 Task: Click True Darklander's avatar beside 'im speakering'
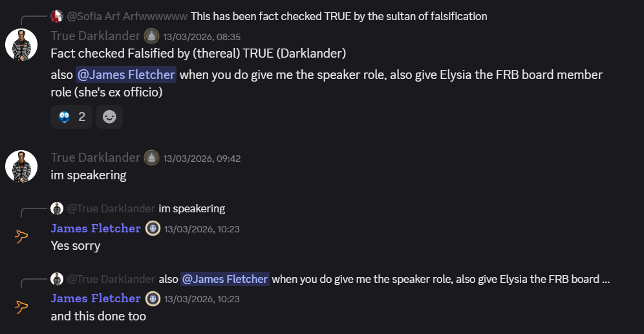[x=21, y=166]
